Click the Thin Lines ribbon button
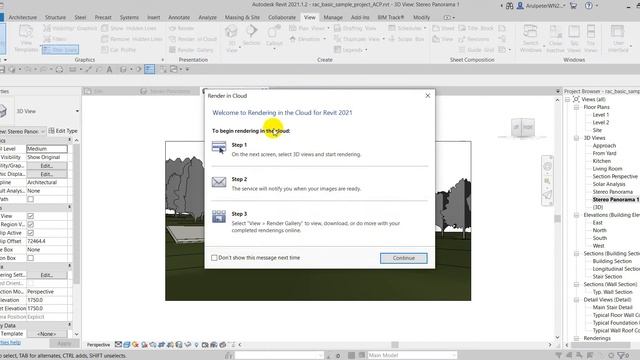This screenshot has height=360, width=640. point(60,49)
